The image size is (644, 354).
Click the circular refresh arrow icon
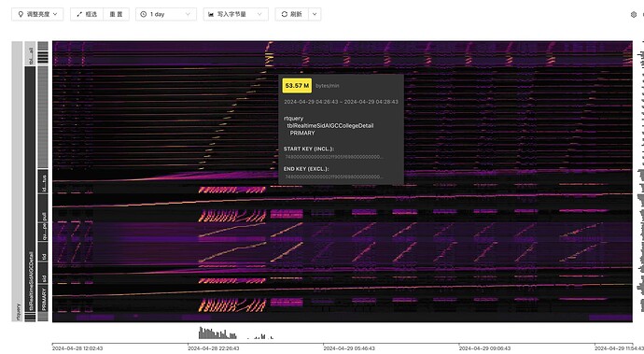285,14
